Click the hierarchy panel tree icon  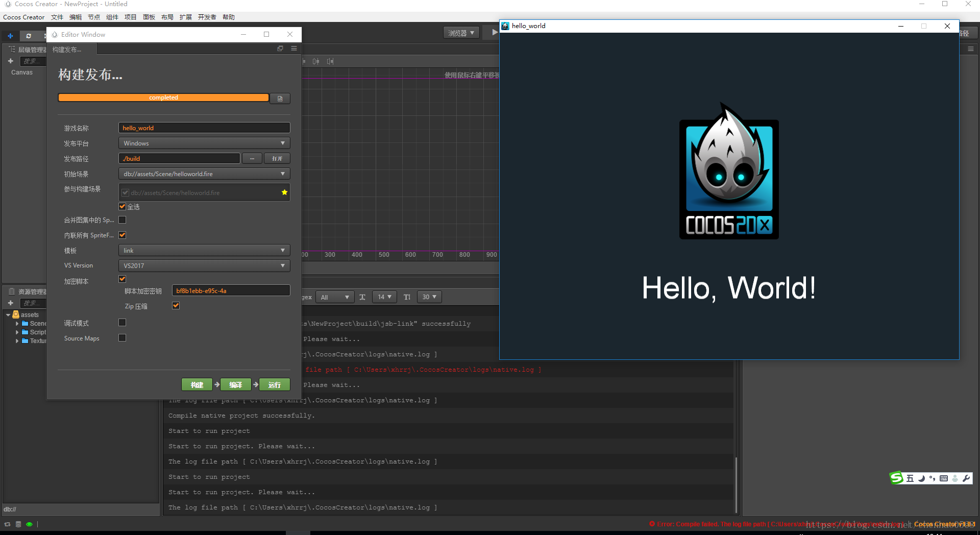point(12,49)
